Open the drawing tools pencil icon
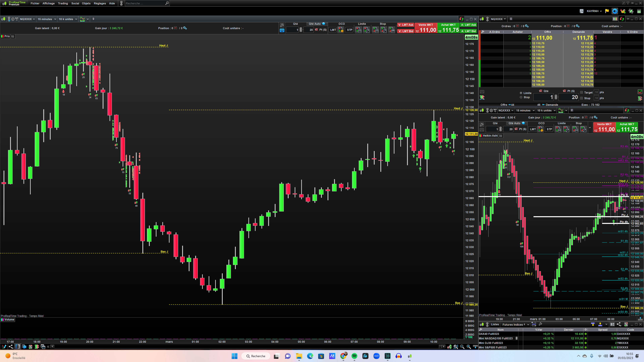The image size is (644, 362). pyautogui.click(x=4, y=347)
